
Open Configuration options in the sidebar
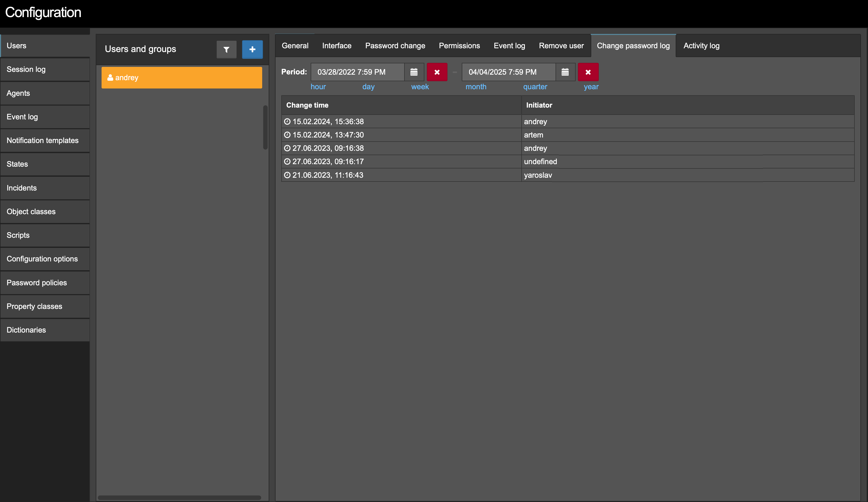pos(45,259)
